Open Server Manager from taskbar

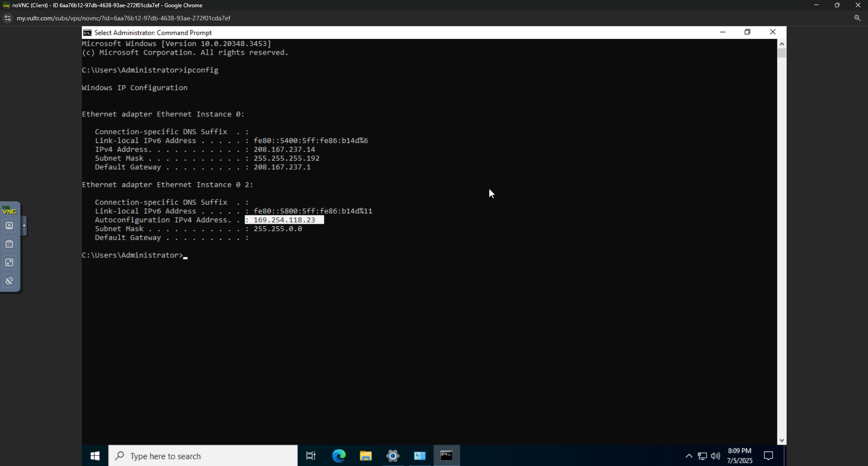click(x=420, y=456)
